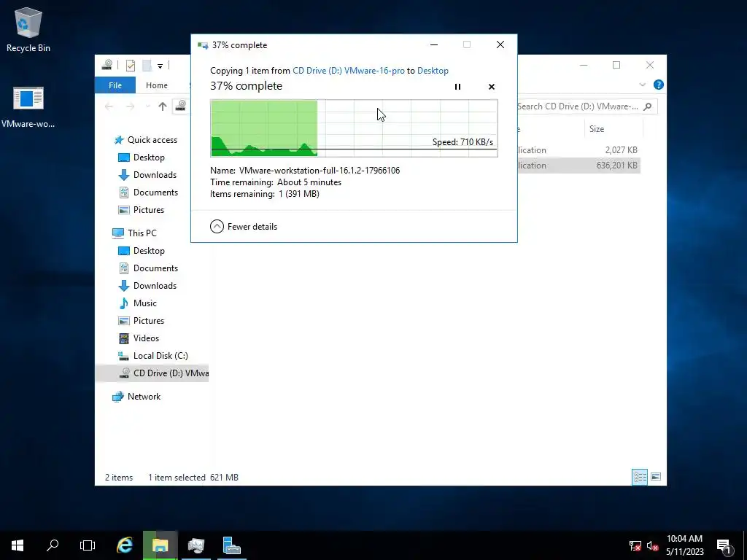
Task: Open Customize Quick Access Toolbar dropdown
Action: click(x=160, y=66)
